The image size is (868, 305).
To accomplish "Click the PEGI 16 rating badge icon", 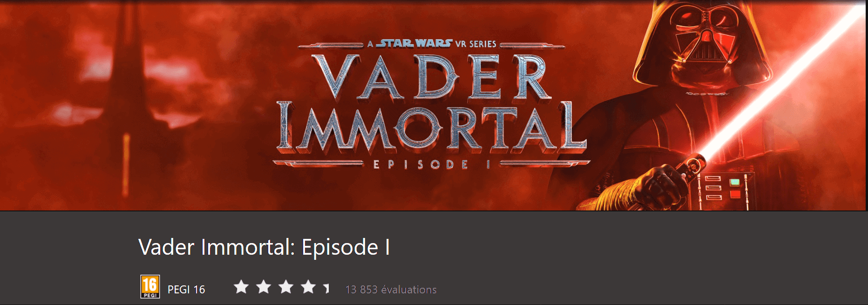I will pos(150,287).
